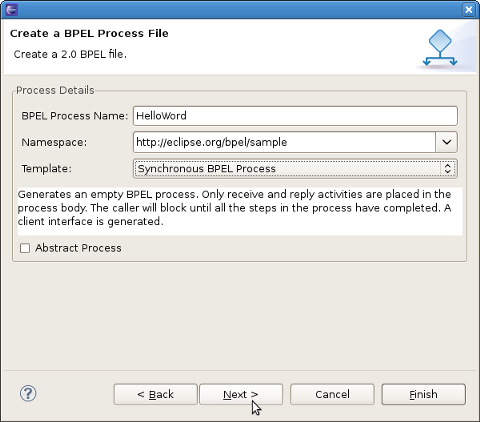
Task: Close the dialog with the X button
Action: 469,9
